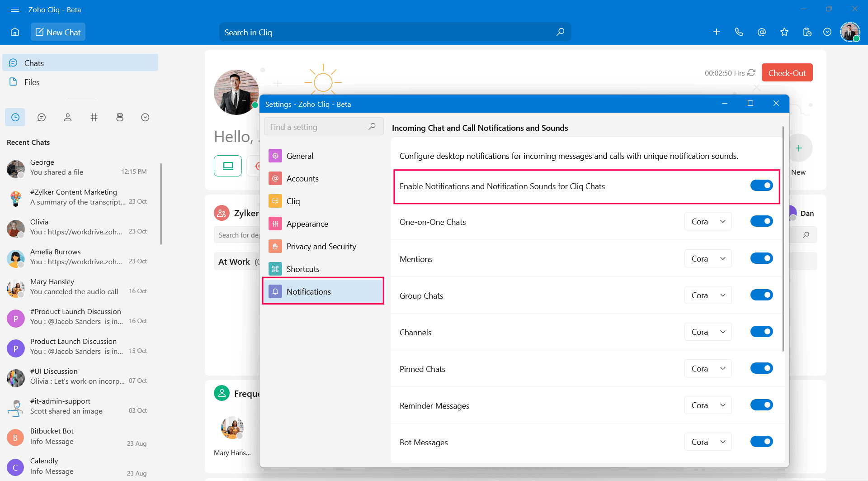This screenshot has height=481, width=868.
Task: Open mentions via the @ icon
Action: coord(762,32)
